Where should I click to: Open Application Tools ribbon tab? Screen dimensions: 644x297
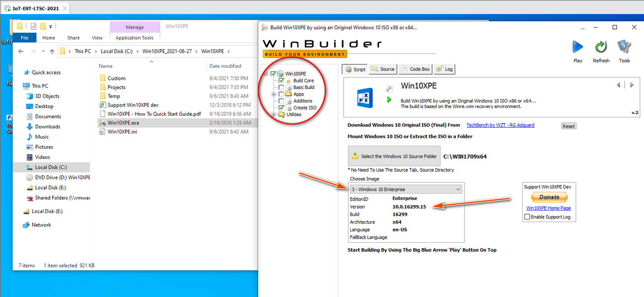point(134,38)
